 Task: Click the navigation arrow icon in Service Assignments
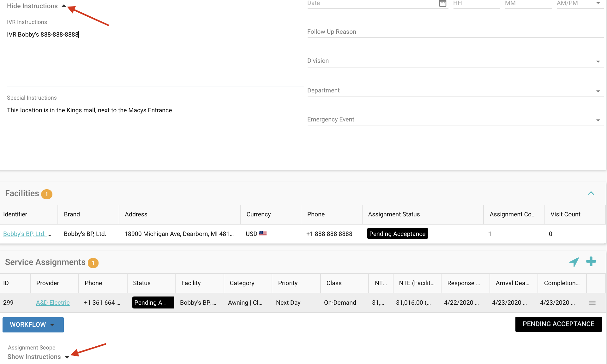(x=574, y=262)
